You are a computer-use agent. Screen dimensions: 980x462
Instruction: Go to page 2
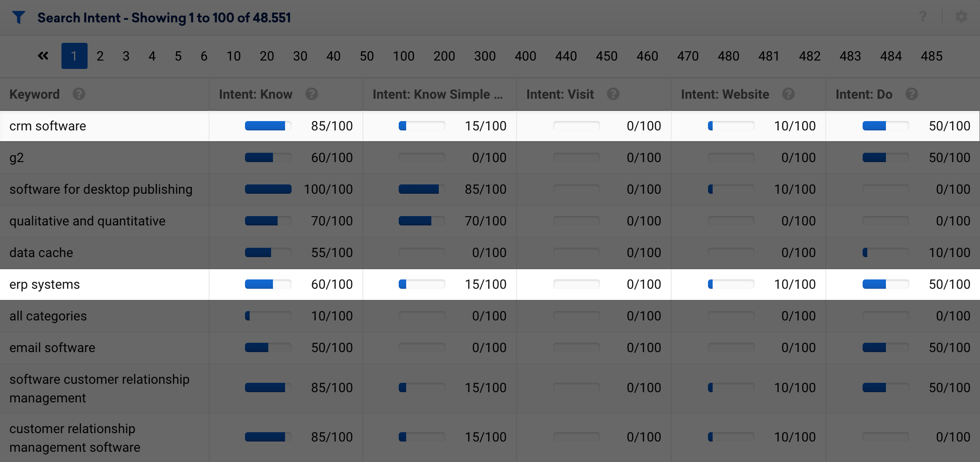tap(100, 56)
